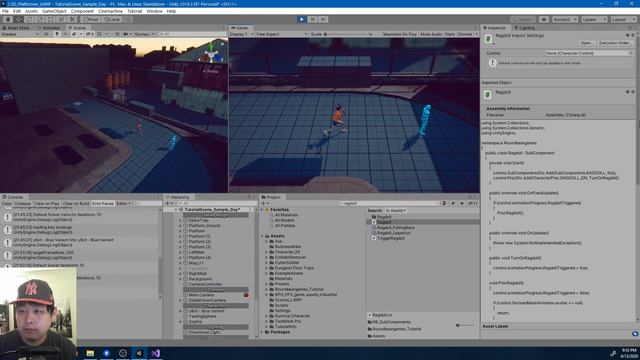The width and height of the screenshot is (640, 360).
Task: Open the Display 1 dropdown in Game view
Action: click(242, 34)
